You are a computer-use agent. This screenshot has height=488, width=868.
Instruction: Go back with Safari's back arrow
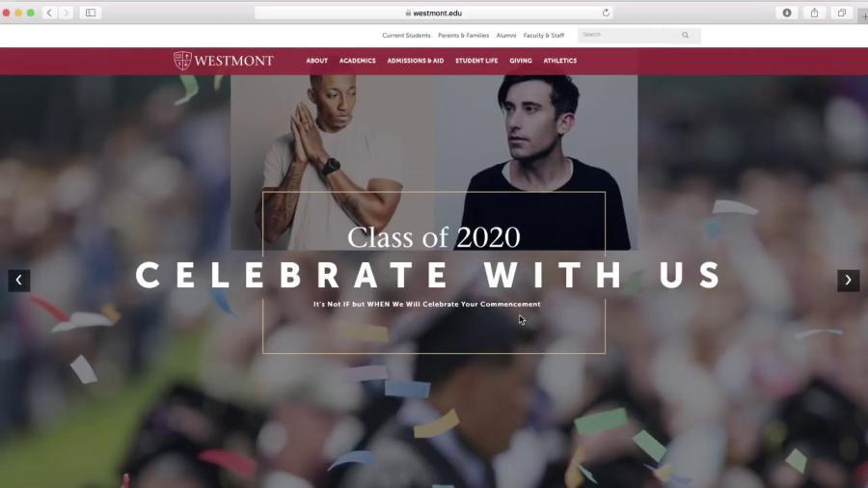point(49,13)
